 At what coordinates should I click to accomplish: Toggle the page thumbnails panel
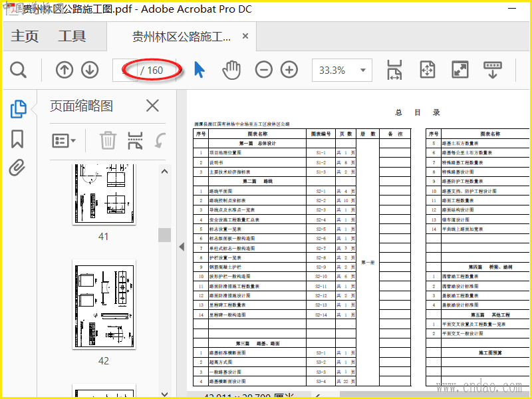tap(18, 108)
